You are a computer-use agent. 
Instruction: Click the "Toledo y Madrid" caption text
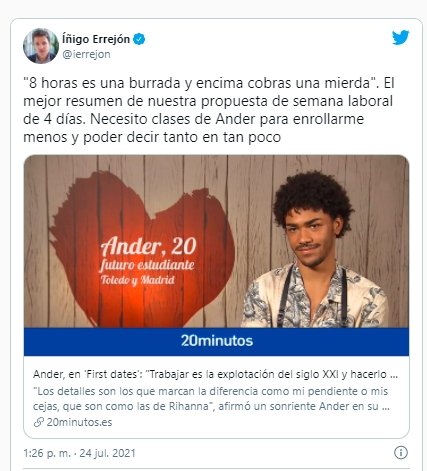(x=138, y=280)
